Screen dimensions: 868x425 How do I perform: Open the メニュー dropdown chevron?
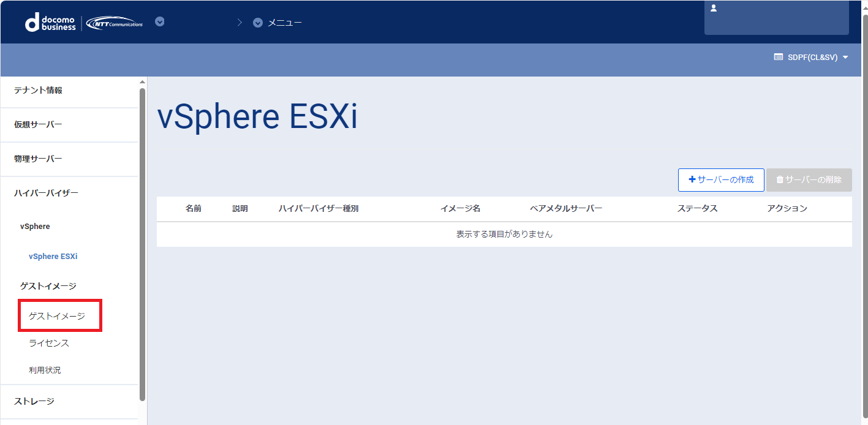(258, 23)
